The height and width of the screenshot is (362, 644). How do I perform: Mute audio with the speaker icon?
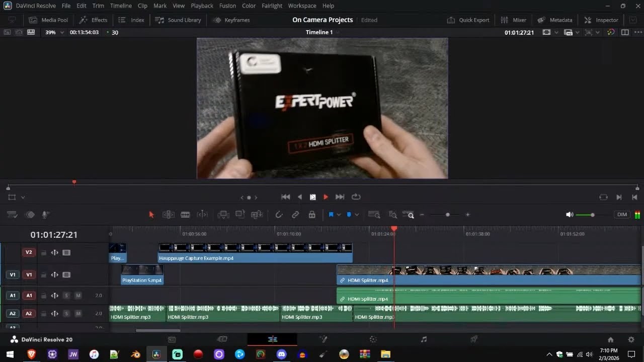[x=570, y=215]
